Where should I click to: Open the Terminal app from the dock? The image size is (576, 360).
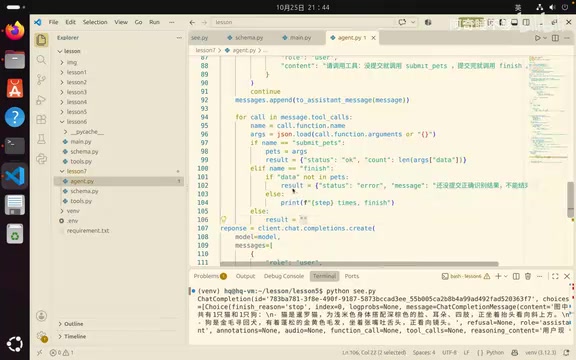point(15,145)
